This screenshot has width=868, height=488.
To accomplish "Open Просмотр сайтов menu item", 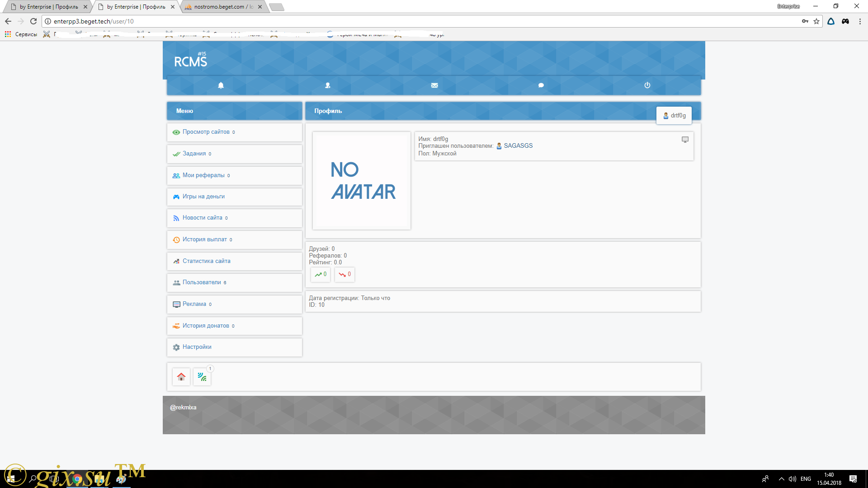I will pos(234,132).
